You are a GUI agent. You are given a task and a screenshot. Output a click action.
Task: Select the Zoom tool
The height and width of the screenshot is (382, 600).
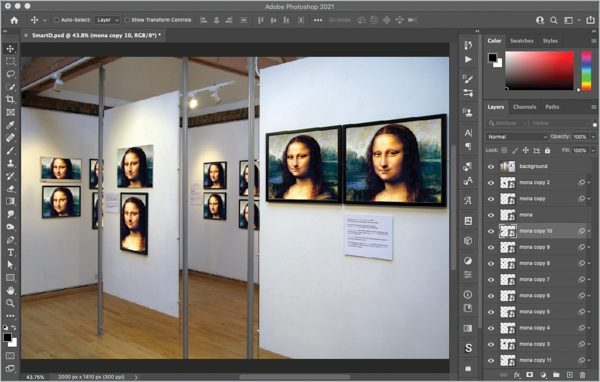[10, 303]
